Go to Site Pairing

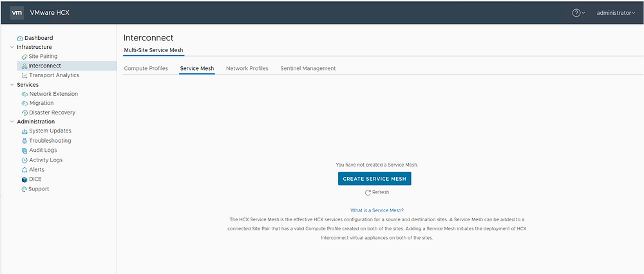click(43, 56)
